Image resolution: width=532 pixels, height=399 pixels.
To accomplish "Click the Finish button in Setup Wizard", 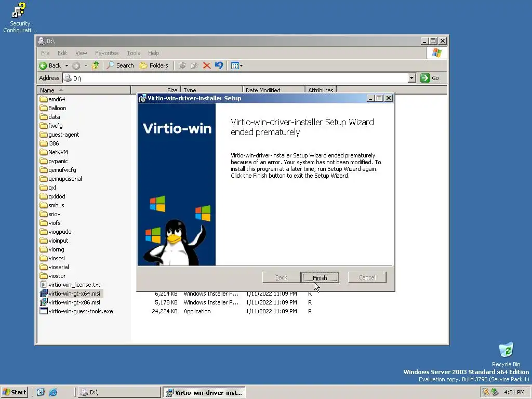I will [x=320, y=277].
